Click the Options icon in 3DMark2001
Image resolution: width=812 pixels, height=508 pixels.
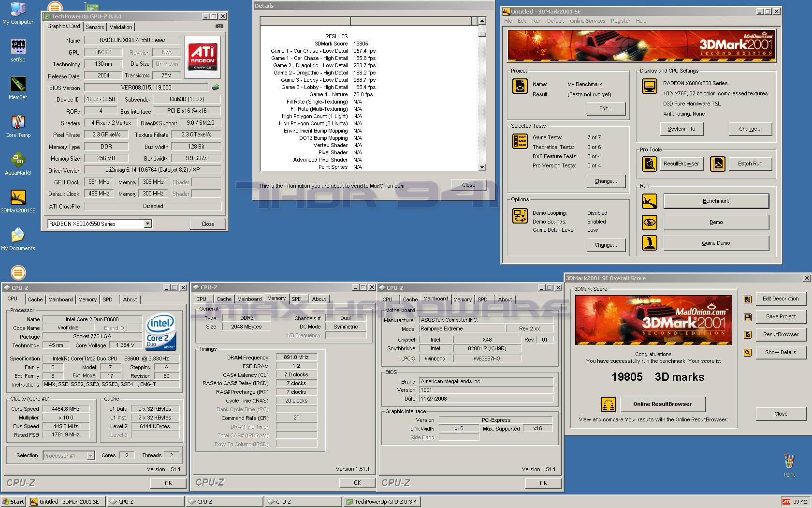tap(520, 216)
